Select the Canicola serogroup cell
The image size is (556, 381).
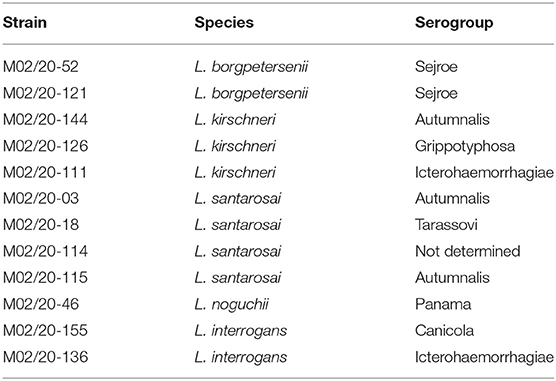tap(444, 331)
